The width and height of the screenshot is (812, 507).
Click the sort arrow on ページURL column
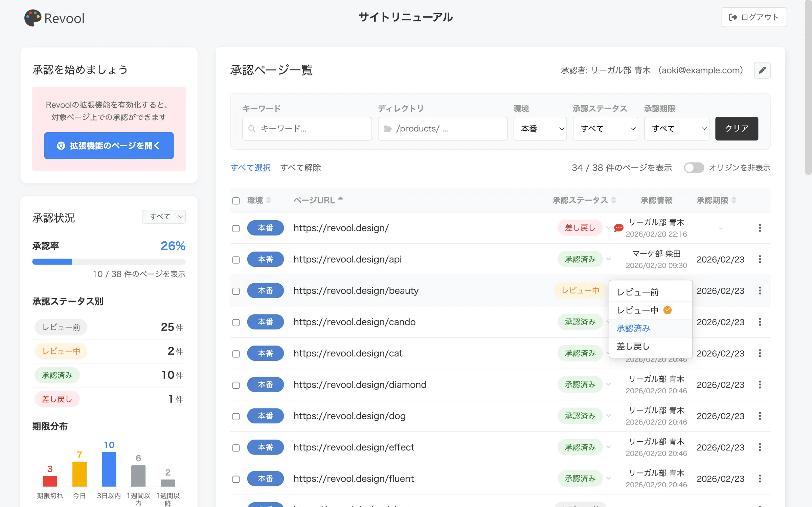tap(341, 199)
